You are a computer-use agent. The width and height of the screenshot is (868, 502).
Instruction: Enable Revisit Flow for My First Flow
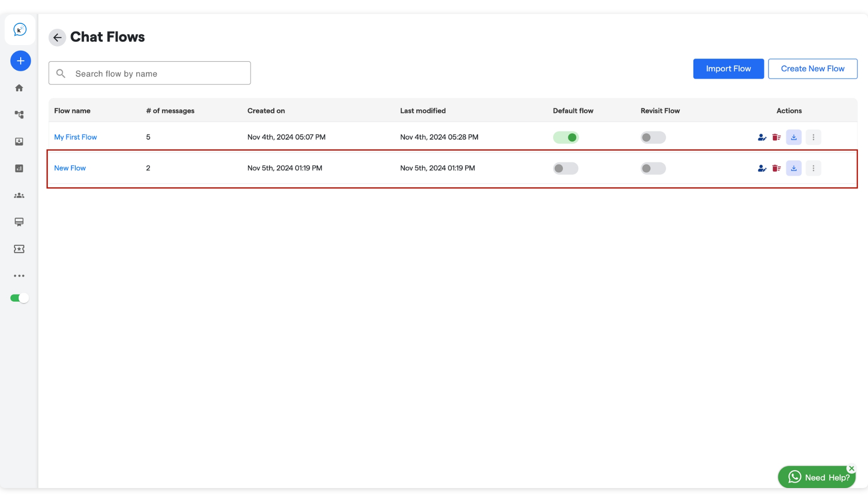pos(653,138)
